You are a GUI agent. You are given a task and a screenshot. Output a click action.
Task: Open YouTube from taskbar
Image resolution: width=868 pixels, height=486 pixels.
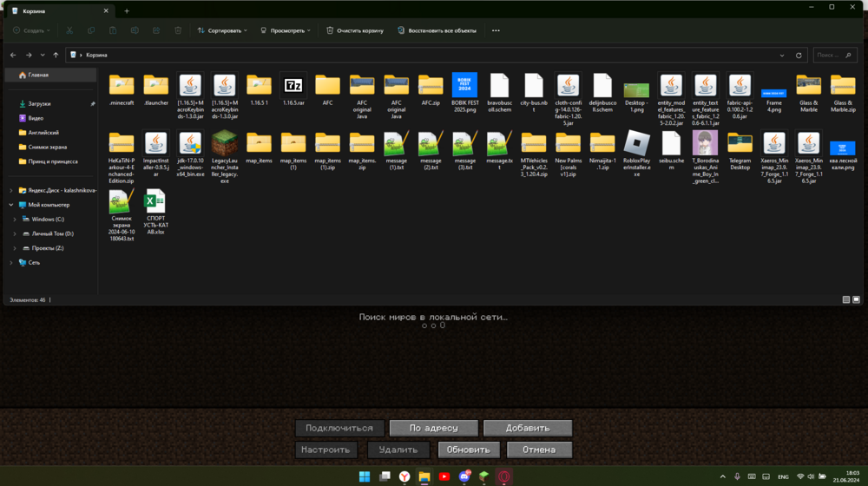444,476
